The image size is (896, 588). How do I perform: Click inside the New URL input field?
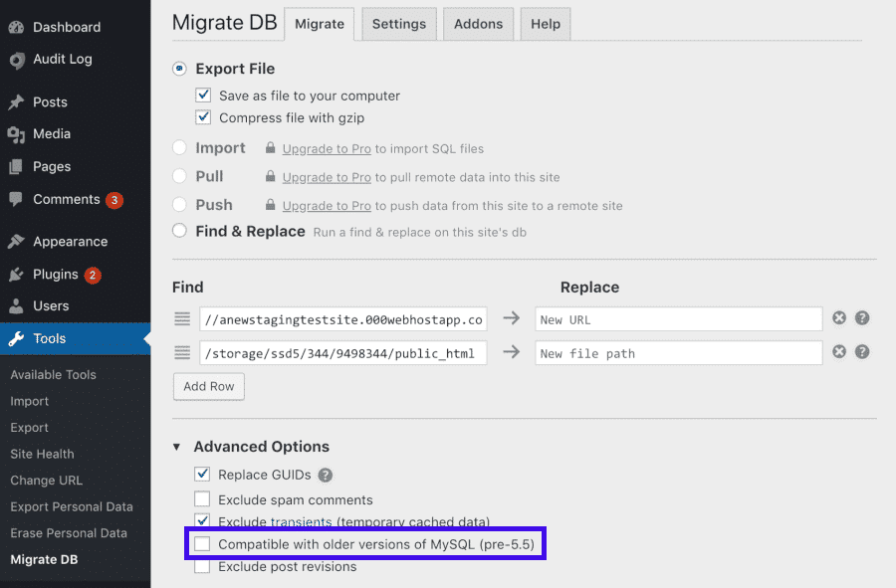coord(677,318)
